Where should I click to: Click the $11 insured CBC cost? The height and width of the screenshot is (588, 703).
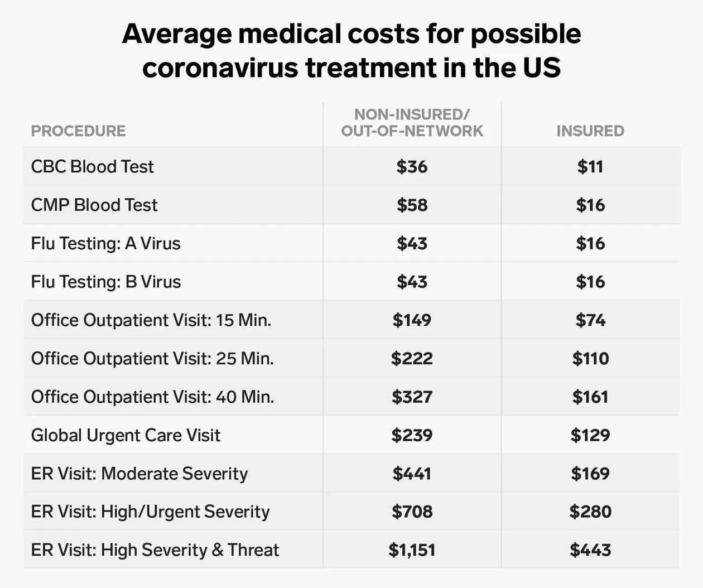(x=590, y=167)
